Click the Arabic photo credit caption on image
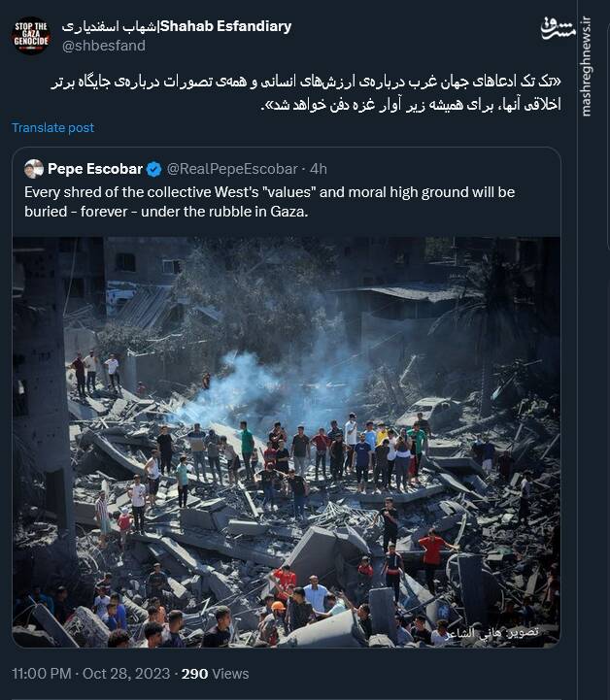This screenshot has height=700, width=610. (491, 632)
